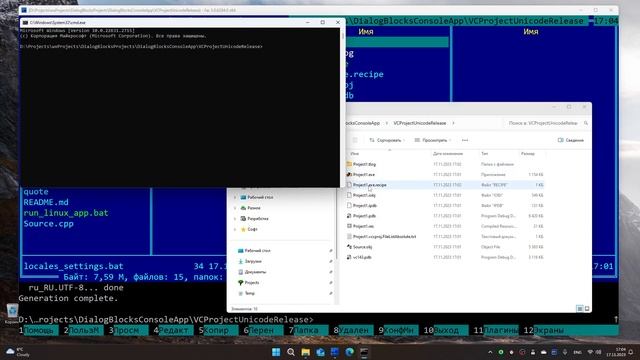The image size is (640, 360).
Task: Toggle the Сведения details pane in Explorer
Action: coord(571,140)
